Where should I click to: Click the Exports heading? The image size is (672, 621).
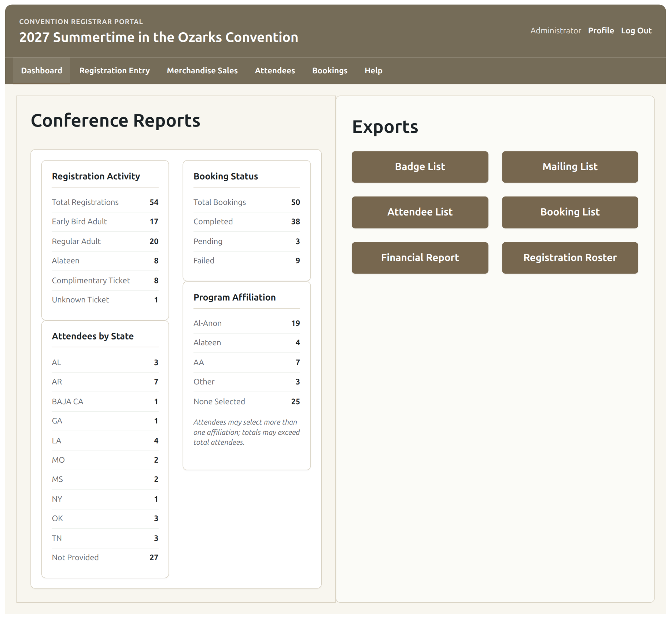pyautogui.click(x=385, y=127)
